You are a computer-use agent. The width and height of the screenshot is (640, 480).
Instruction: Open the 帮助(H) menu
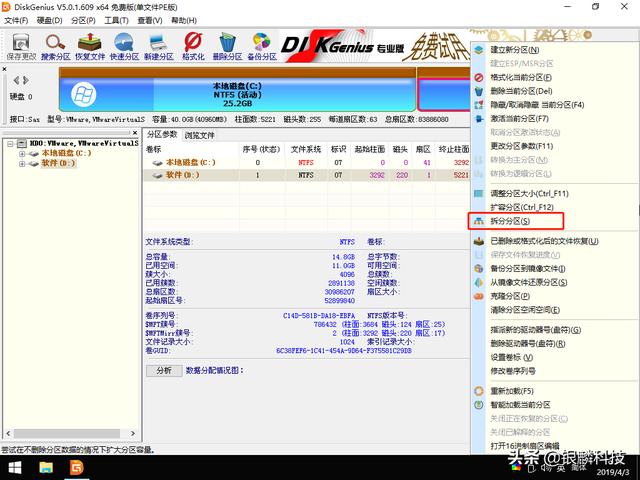184,20
